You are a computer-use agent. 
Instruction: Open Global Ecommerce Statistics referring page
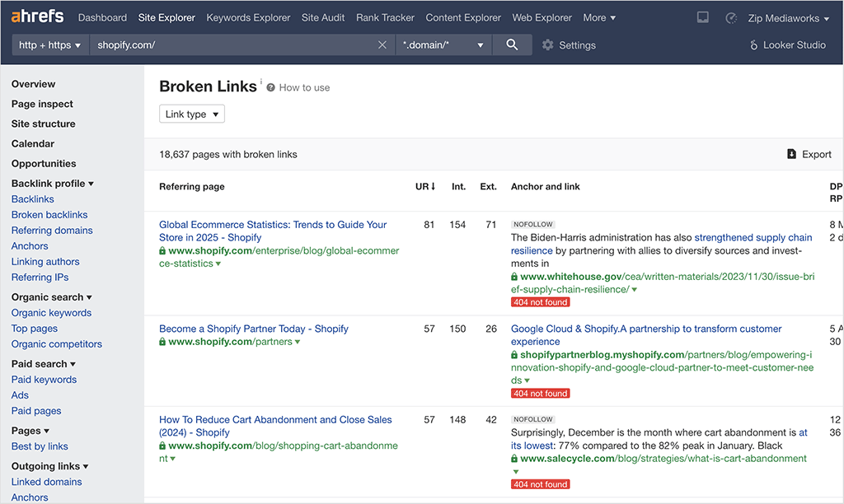coord(273,231)
